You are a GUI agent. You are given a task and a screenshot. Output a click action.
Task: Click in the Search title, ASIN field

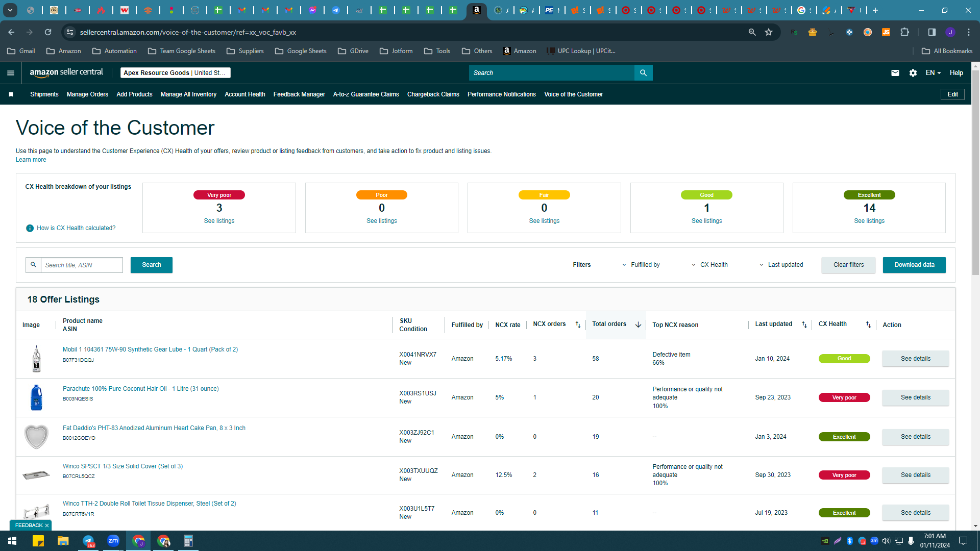pos(82,265)
